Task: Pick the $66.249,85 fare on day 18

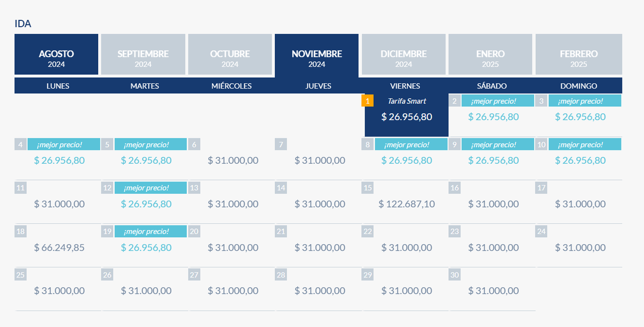Action: pos(59,248)
